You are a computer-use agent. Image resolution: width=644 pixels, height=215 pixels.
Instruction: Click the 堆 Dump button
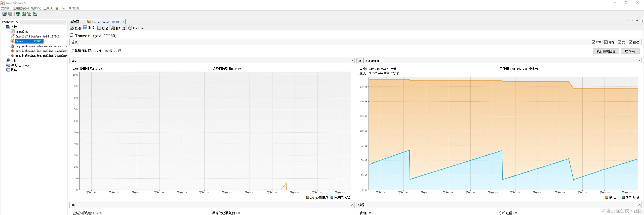[x=630, y=51]
